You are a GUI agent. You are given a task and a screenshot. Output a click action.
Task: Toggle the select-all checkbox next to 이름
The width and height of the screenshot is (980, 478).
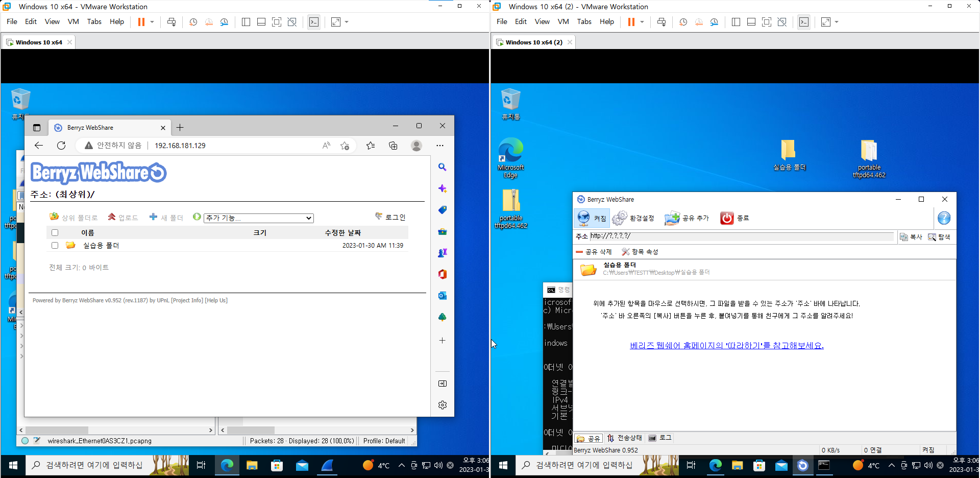(x=55, y=233)
